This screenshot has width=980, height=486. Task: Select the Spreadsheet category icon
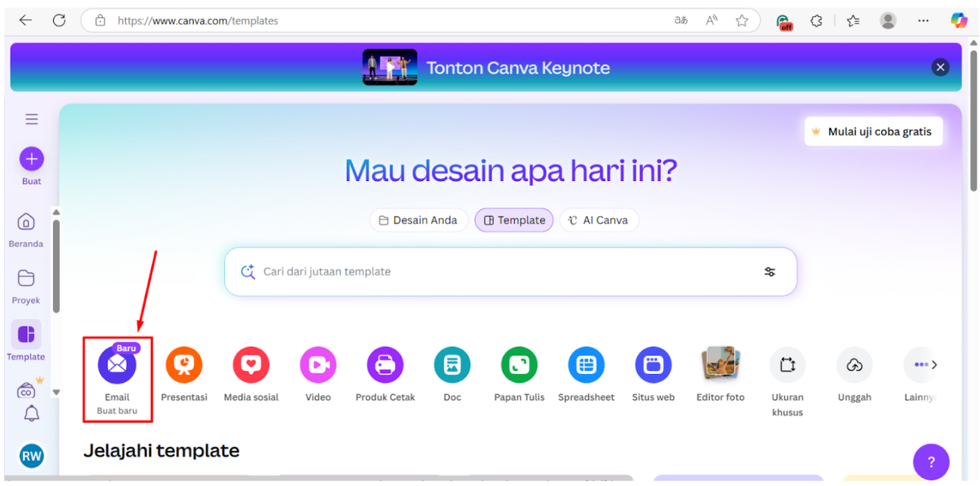tap(586, 364)
